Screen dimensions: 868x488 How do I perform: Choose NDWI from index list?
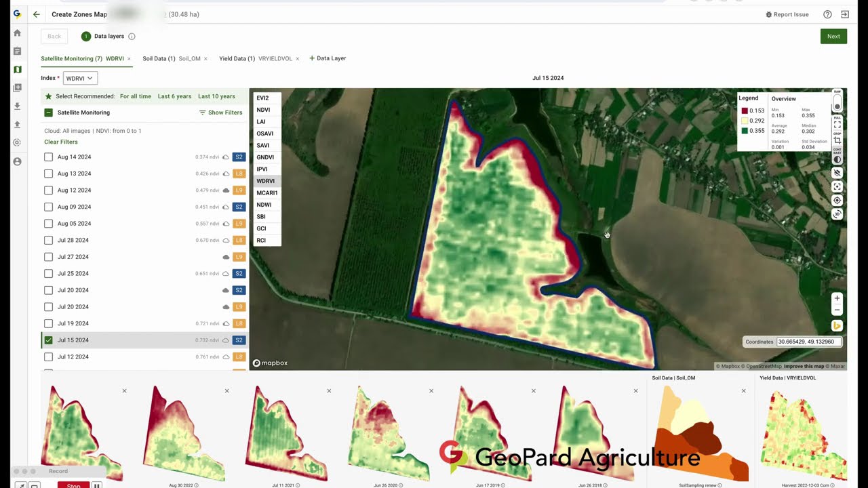pos(267,205)
